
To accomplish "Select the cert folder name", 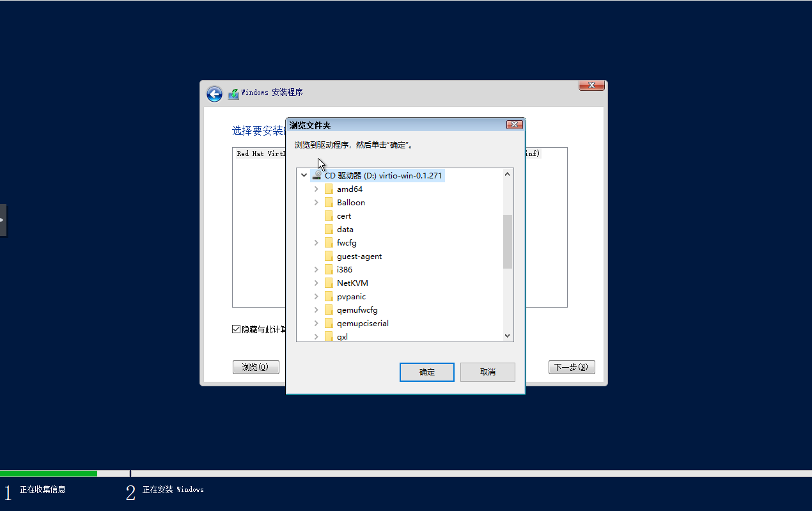I will (344, 216).
